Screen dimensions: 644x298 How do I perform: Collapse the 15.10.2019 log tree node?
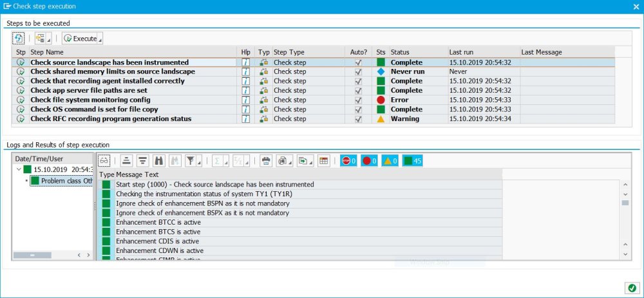18,169
